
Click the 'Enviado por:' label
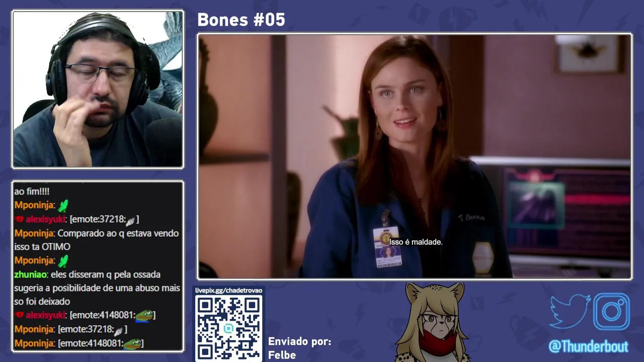pos(299,342)
